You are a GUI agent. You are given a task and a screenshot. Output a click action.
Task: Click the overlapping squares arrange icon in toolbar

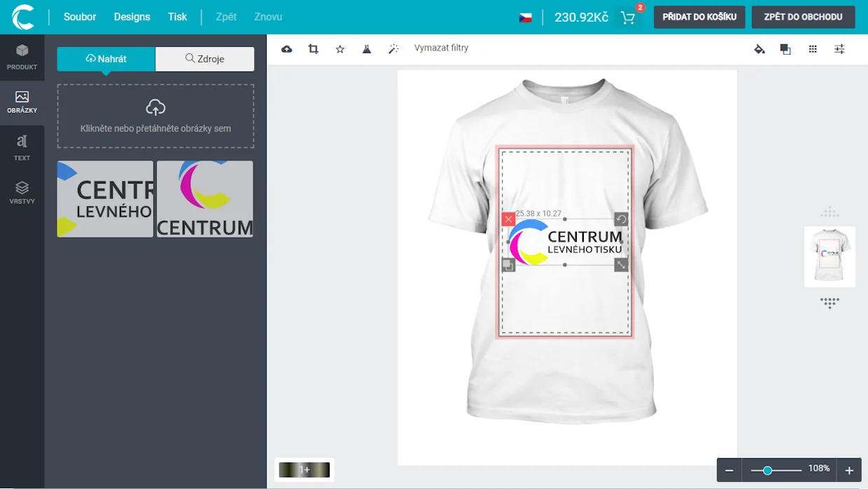[785, 49]
